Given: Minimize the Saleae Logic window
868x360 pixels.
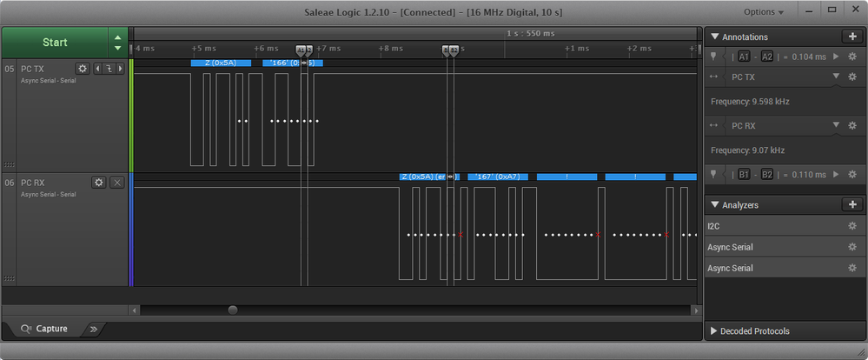Looking at the screenshot, I should pyautogui.click(x=809, y=10).
